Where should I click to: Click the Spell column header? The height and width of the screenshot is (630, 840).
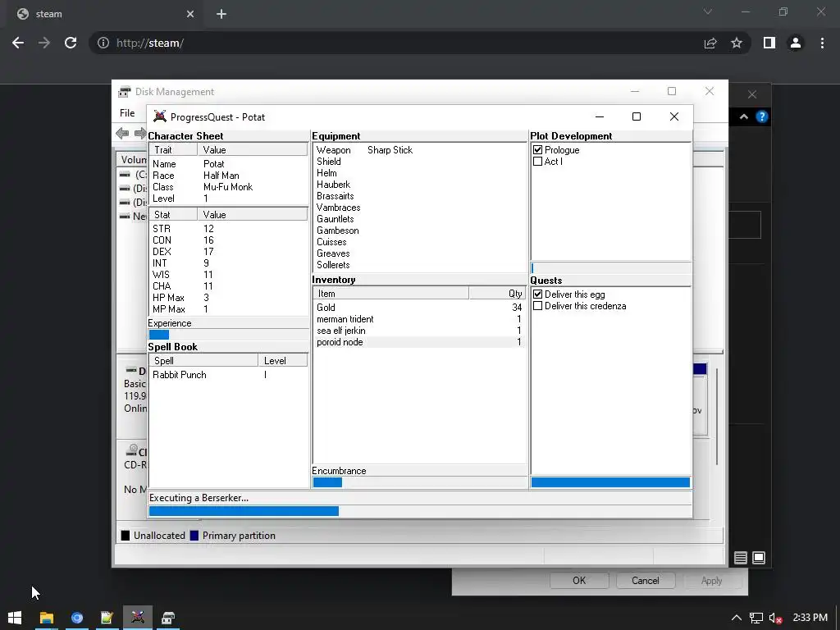[x=203, y=361]
